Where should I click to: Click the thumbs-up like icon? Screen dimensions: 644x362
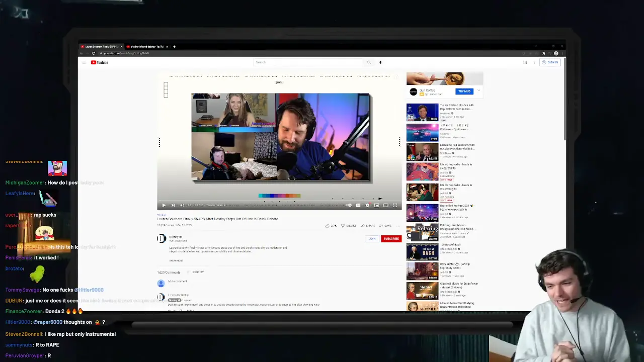pyautogui.click(x=328, y=226)
